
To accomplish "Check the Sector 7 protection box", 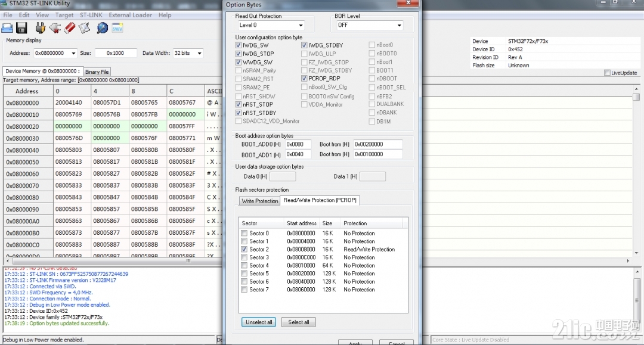I will tap(244, 289).
